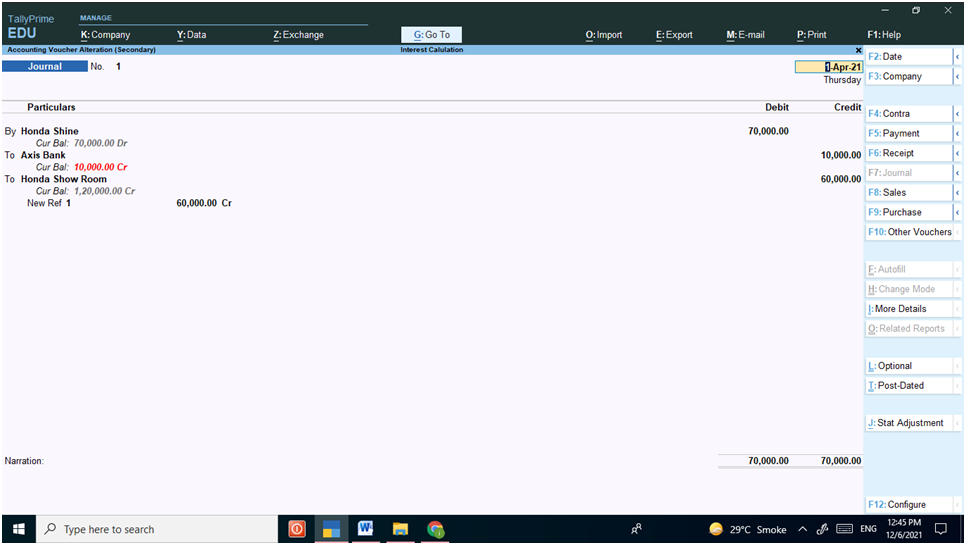This screenshot has height=545, width=966.
Task: Switch to F8: Sales voucher
Action: (909, 193)
